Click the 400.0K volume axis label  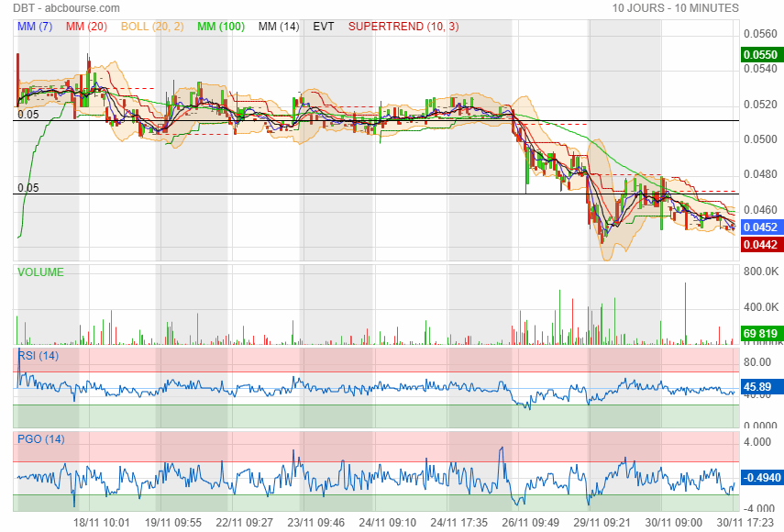pyautogui.click(x=761, y=307)
